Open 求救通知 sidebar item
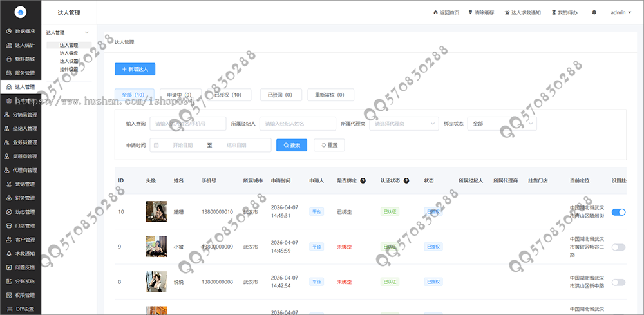This screenshot has height=315, width=644. [x=21, y=253]
